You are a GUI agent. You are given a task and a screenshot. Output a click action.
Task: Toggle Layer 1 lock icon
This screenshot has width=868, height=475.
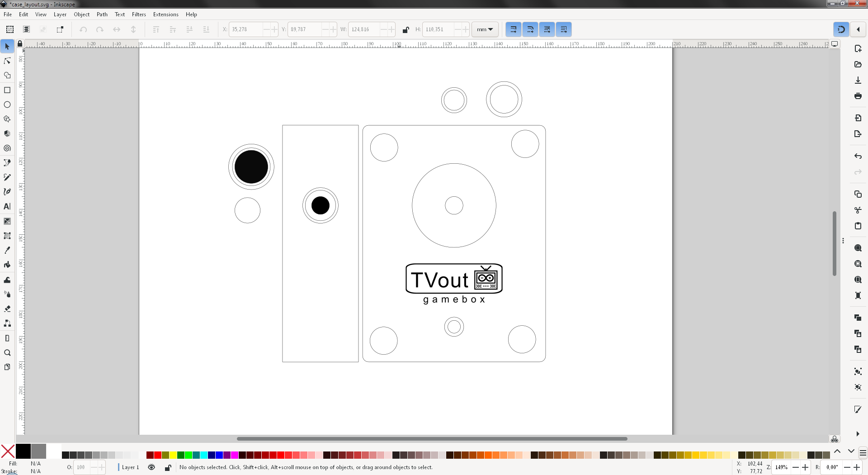tap(168, 467)
